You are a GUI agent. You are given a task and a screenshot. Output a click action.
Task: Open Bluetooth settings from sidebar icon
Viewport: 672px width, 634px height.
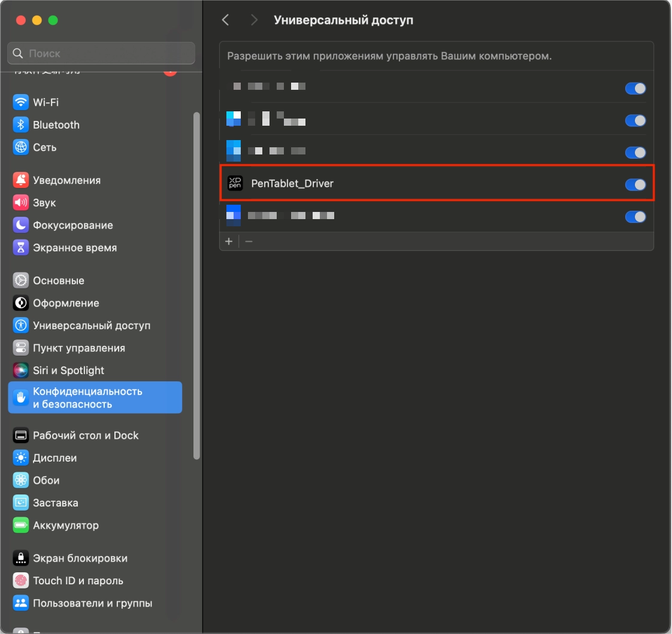point(21,125)
